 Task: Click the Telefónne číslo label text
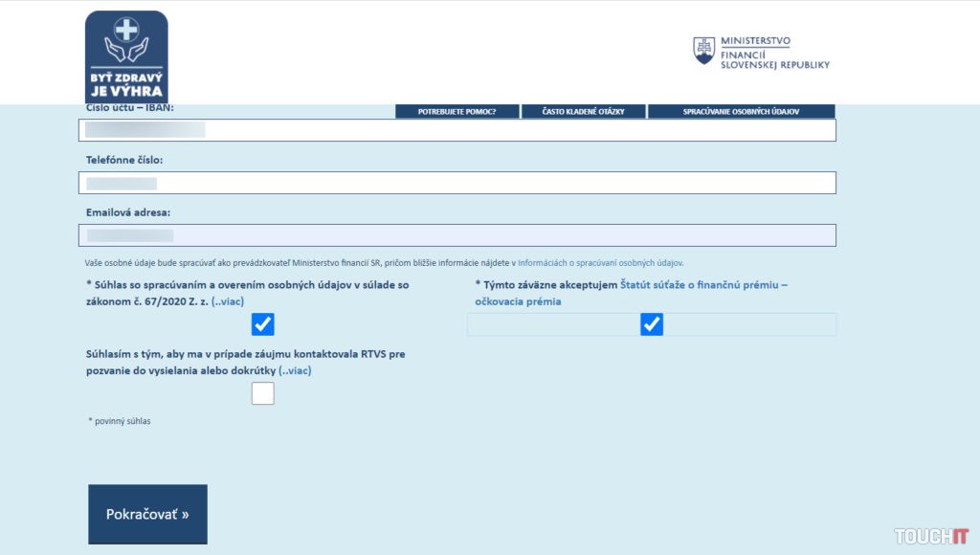pos(130,160)
